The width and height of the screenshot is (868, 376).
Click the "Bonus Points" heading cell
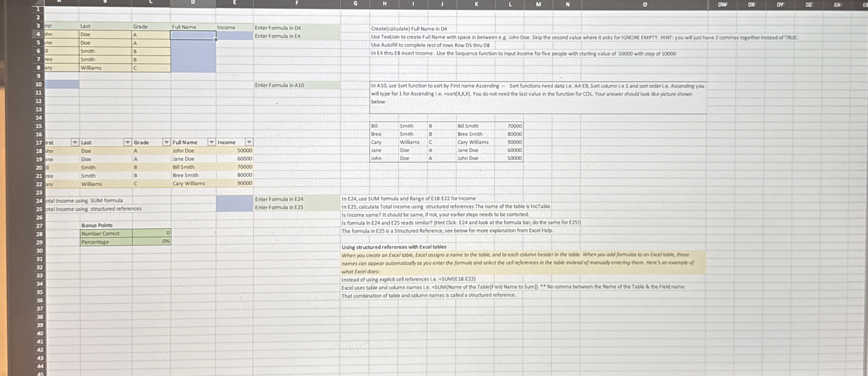point(106,225)
